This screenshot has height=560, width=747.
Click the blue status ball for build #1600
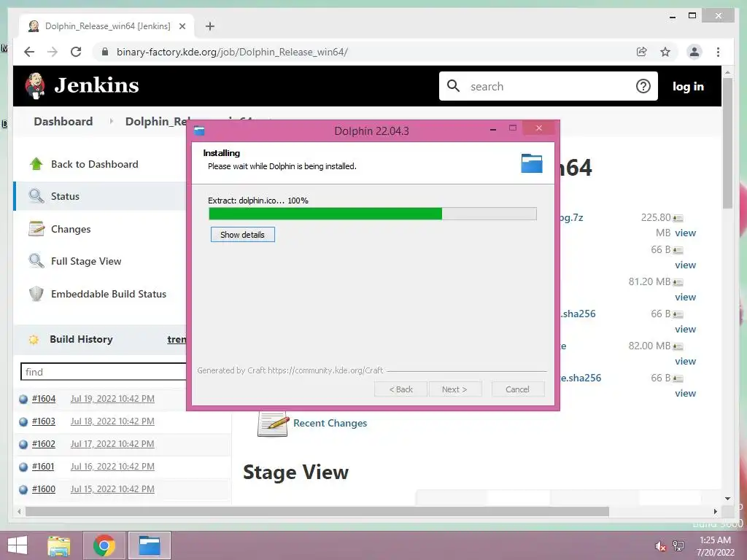pyautogui.click(x=23, y=489)
